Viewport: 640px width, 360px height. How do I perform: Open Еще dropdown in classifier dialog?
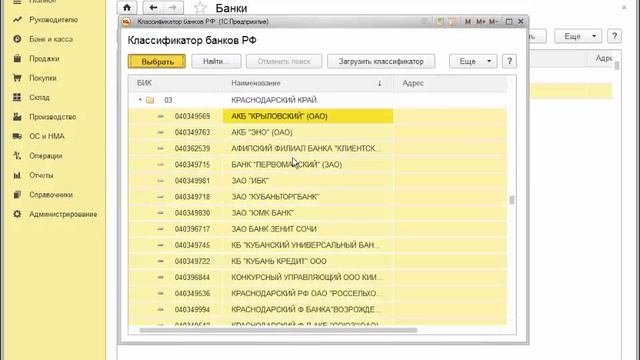coord(473,61)
